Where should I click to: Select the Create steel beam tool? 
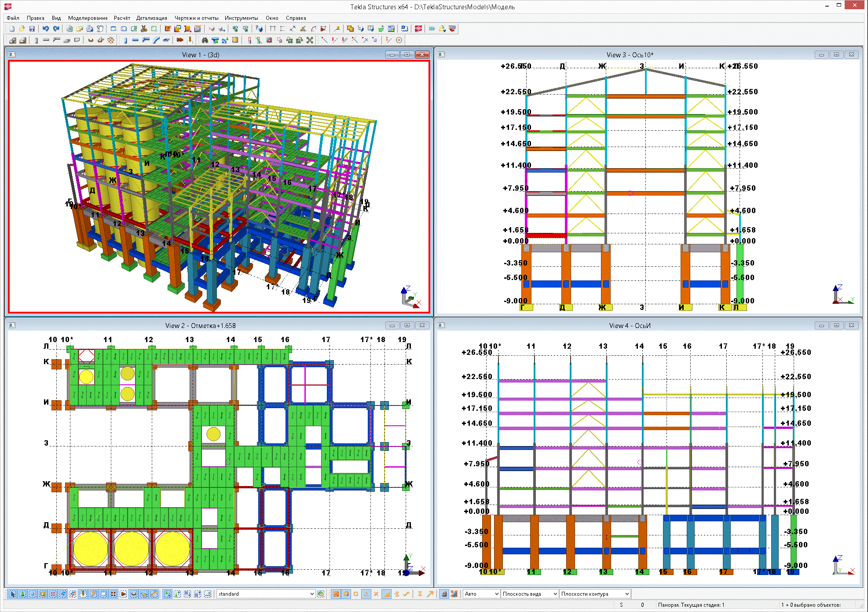pos(135,40)
